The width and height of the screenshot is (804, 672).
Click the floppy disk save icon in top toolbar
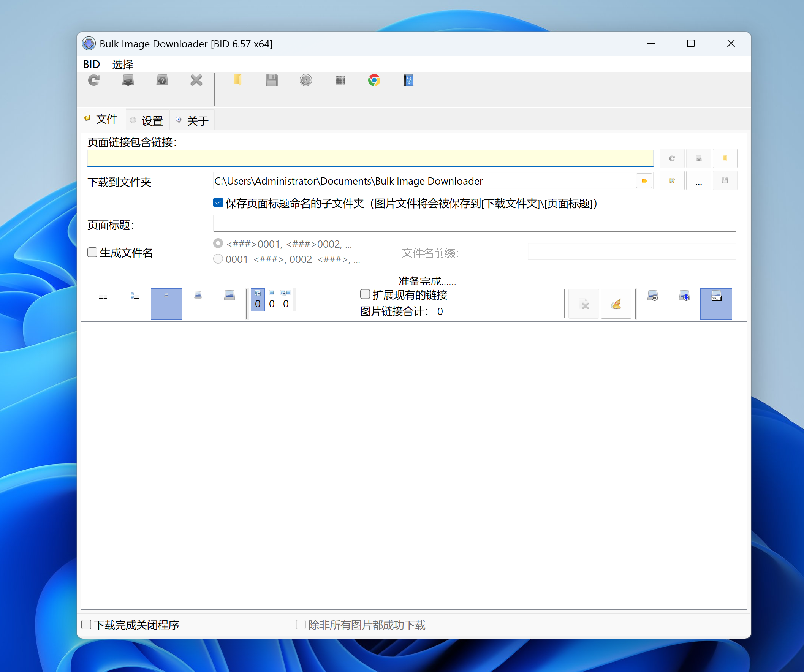(x=271, y=81)
